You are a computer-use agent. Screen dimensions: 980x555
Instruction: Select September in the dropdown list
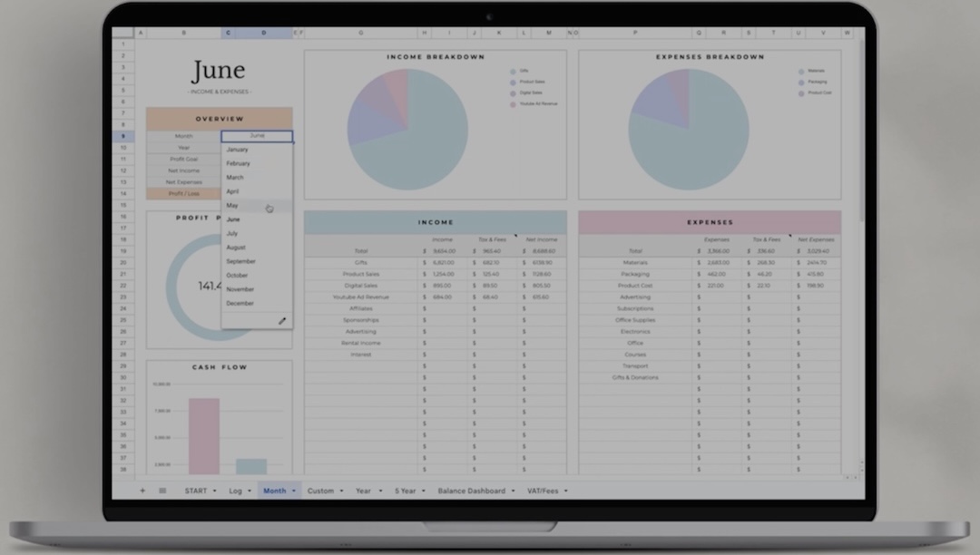pyautogui.click(x=240, y=261)
